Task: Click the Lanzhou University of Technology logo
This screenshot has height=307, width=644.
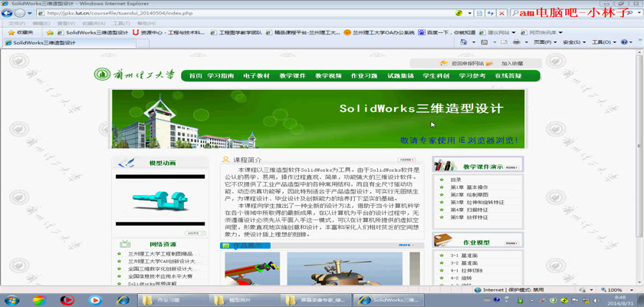Action: coord(134,74)
